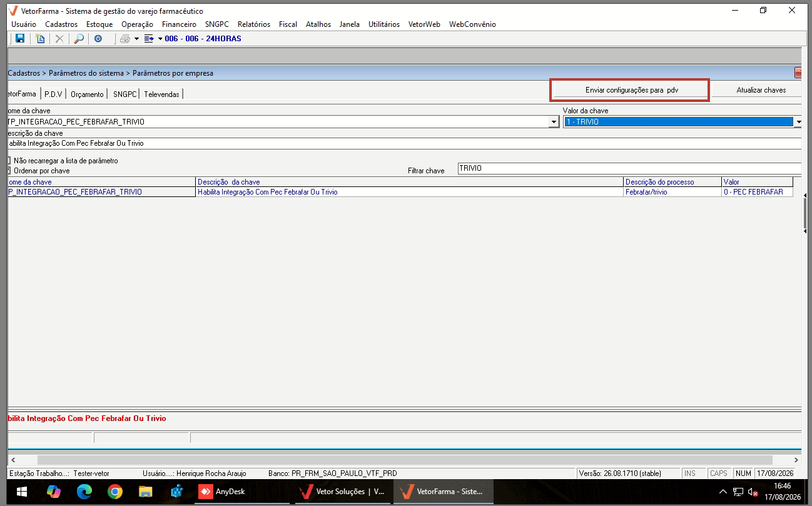
Task: Click the 'Descrição da chave' grid column header
Action: pyautogui.click(x=410, y=182)
